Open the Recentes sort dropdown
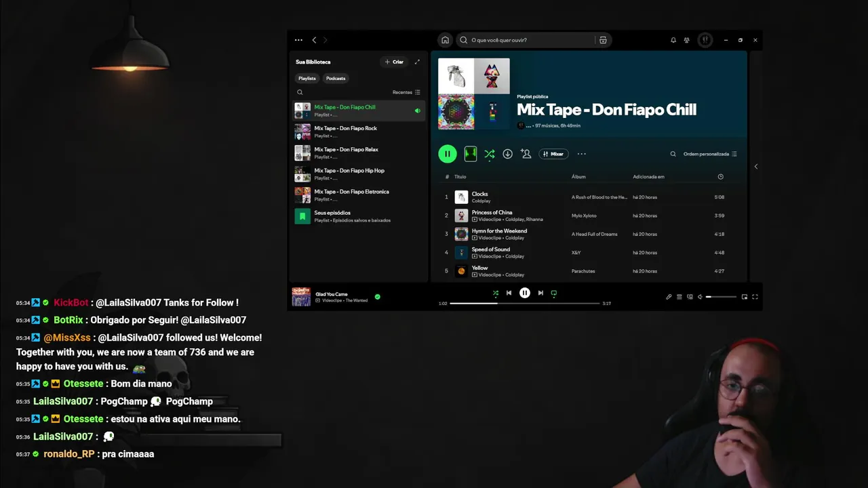The image size is (868, 488). click(x=406, y=92)
